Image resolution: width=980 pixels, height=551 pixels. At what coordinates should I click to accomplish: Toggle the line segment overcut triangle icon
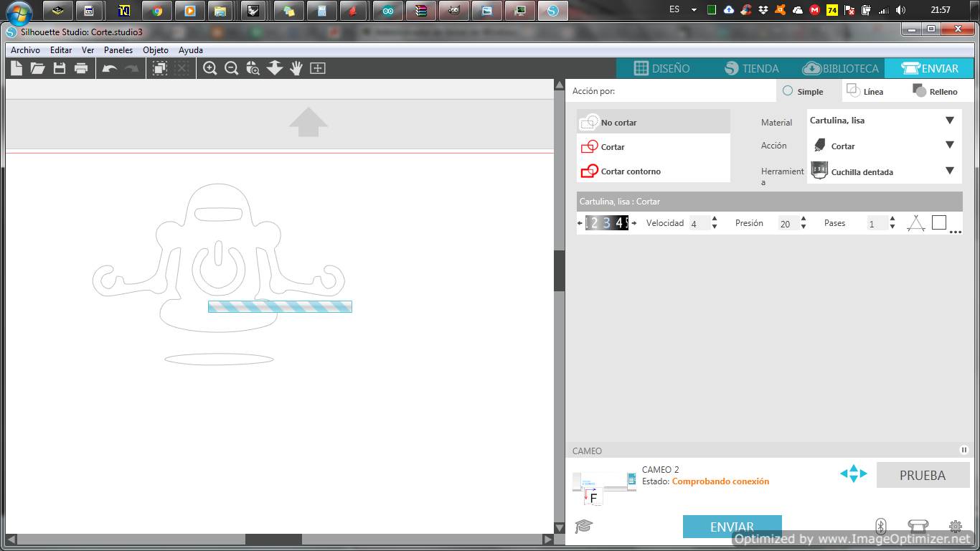click(916, 223)
